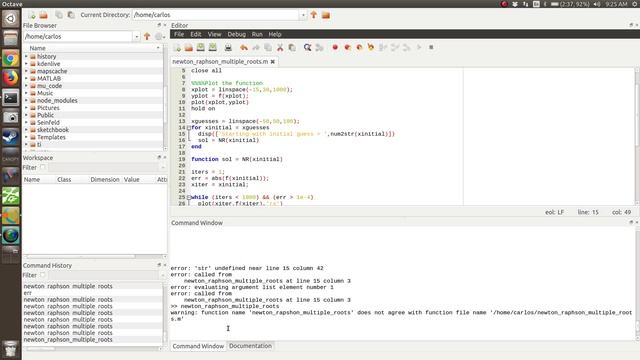Click Dimension column header in Workspace
640x360 pixels.
click(105, 180)
